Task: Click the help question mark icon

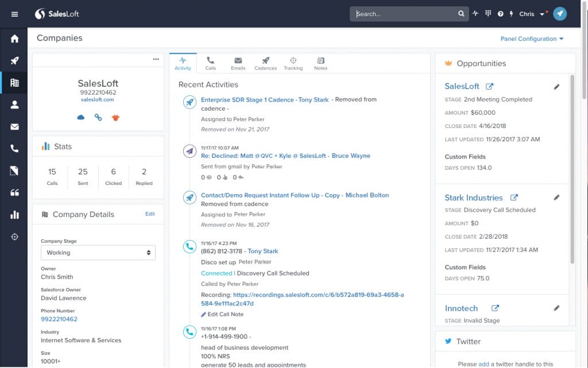Action: pos(499,13)
